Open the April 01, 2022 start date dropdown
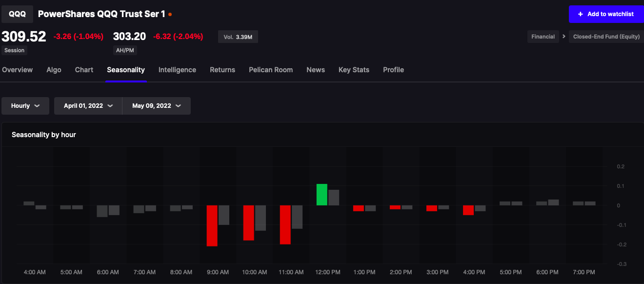The height and width of the screenshot is (284, 644). click(88, 106)
